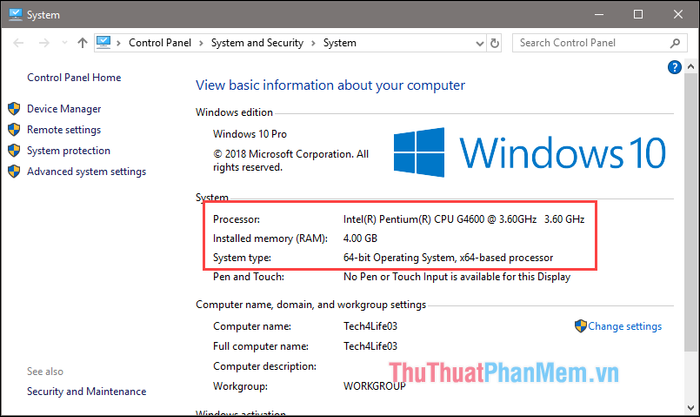Viewport: 700px width, 417px height.
Task: Click the forward navigation arrow
Action: pos(44,43)
